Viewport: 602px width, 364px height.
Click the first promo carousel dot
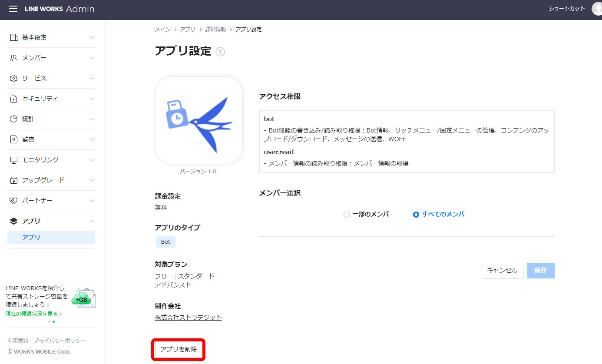[x=49, y=322]
